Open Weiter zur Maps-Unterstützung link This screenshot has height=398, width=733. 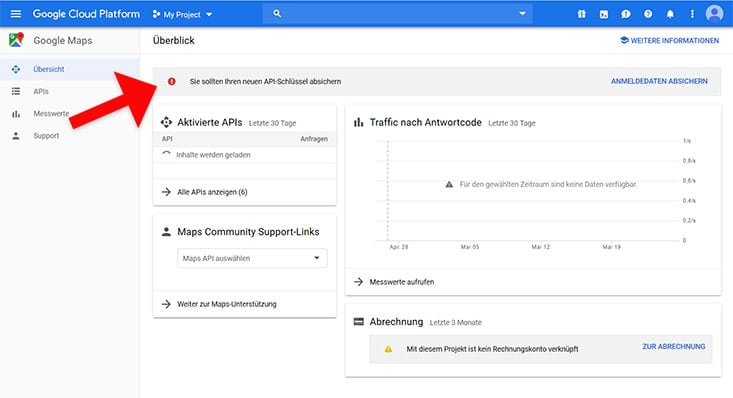tap(227, 304)
